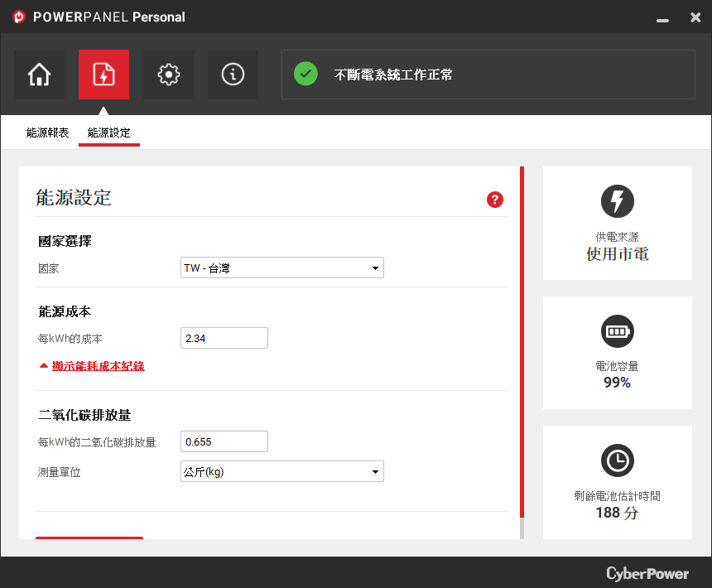Click the CyberPower logo in the footer
The image size is (712, 588).
click(x=647, y=573)
